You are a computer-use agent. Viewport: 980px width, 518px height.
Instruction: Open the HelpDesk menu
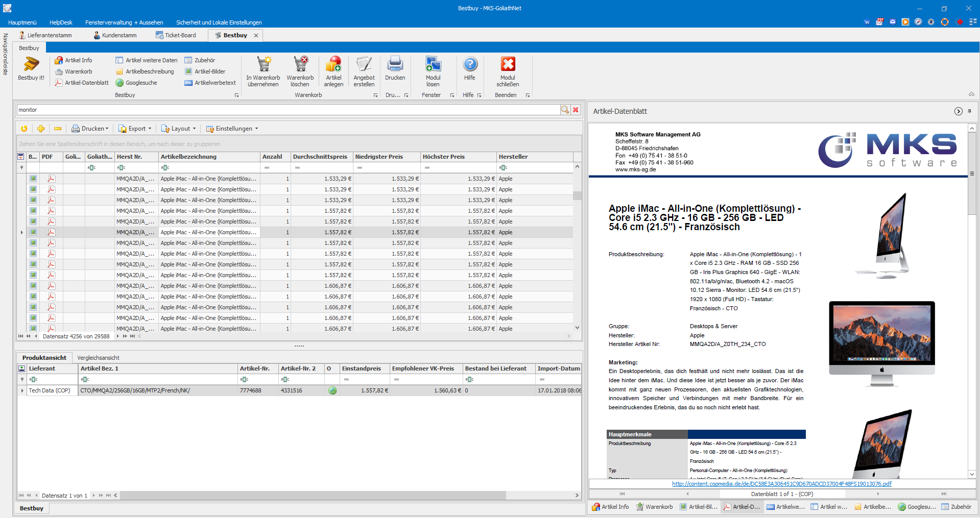pyautogui.click(x=61, y=22)
